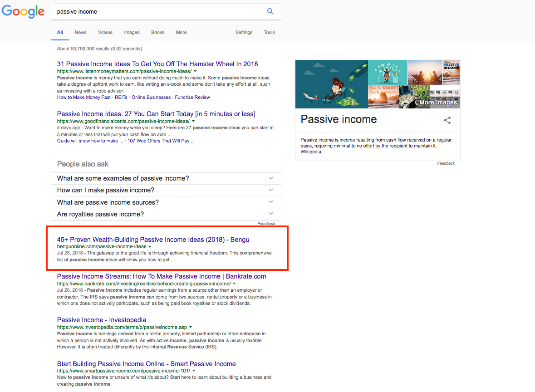Click How To Start Create thumbnail
This screenshot has height=392, width=535.
383,97
